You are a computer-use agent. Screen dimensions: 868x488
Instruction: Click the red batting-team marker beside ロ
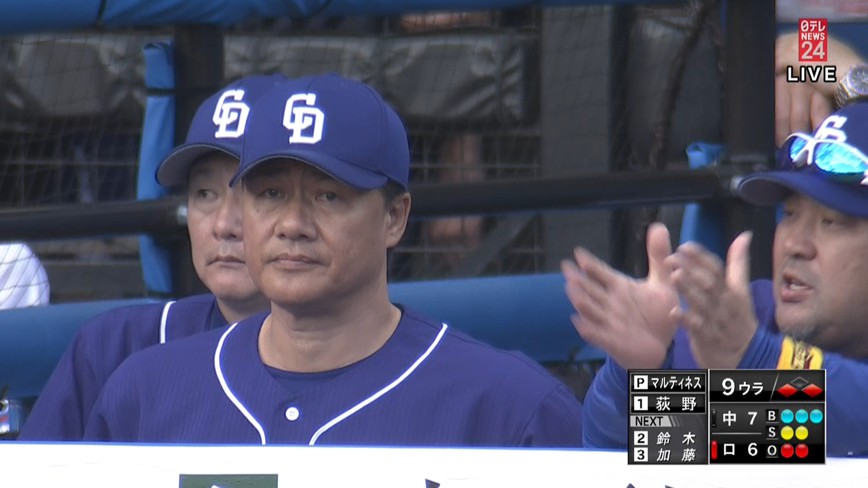(x=714, y=450)
